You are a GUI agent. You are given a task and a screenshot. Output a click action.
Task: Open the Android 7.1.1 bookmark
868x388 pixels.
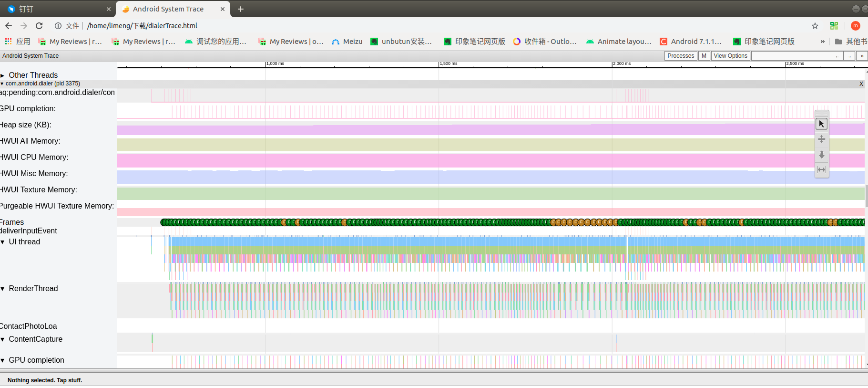pos(691,42)
